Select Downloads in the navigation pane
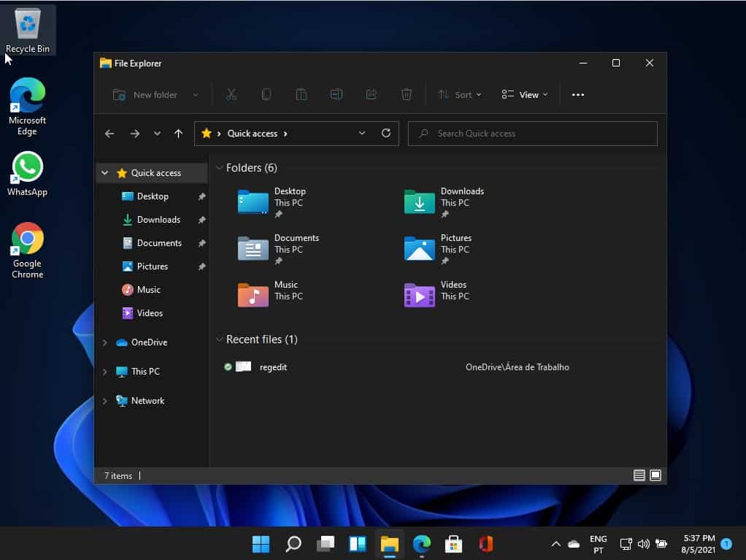Viewport: 746px width, 560px height. click(x=158, y=220)
